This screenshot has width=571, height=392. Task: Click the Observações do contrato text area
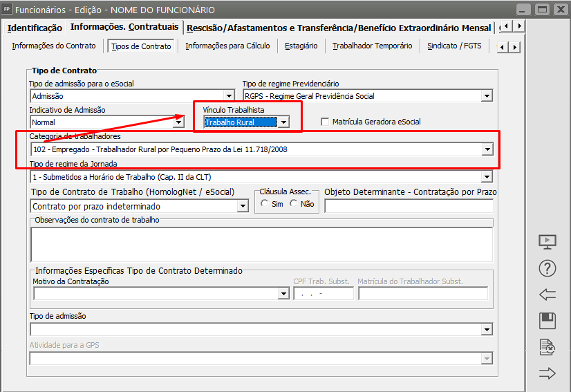click(x=261, y=244)
